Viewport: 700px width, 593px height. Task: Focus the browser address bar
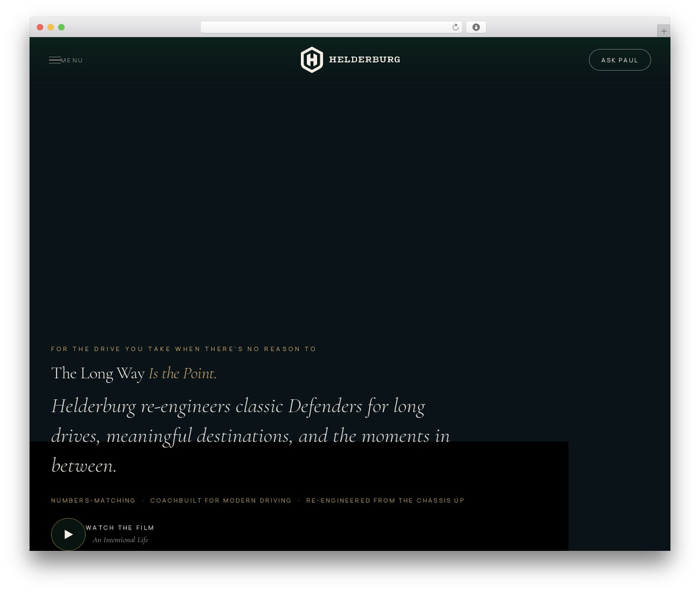[331, 27]
